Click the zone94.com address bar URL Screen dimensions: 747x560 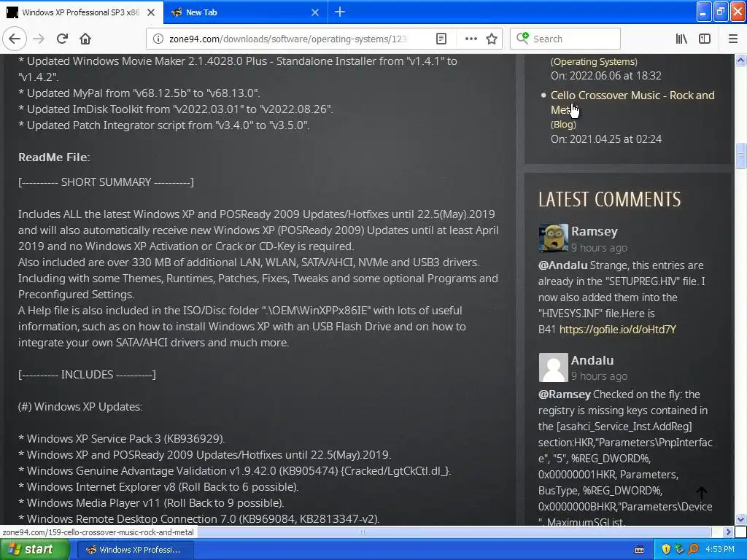pos(288,39)
